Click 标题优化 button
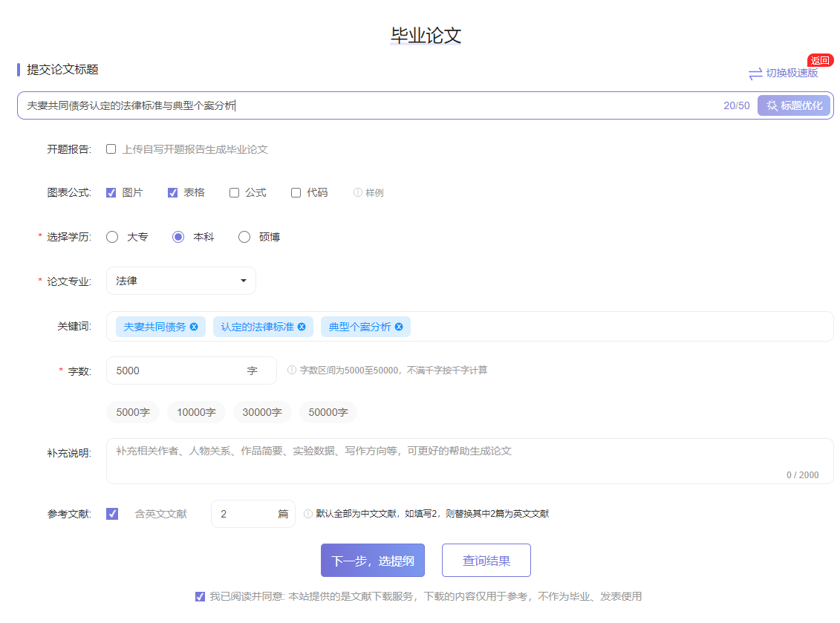840x623 pixels. tap(794, 105)
